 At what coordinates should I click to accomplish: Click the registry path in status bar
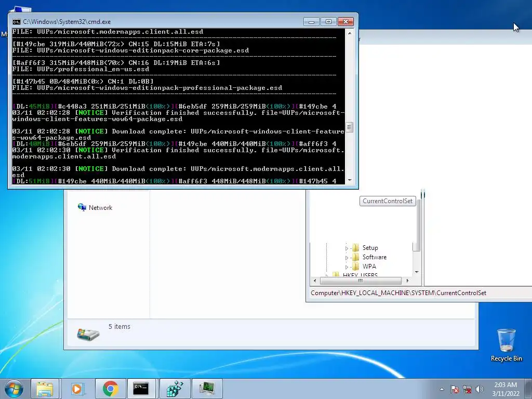pos(398,293)
